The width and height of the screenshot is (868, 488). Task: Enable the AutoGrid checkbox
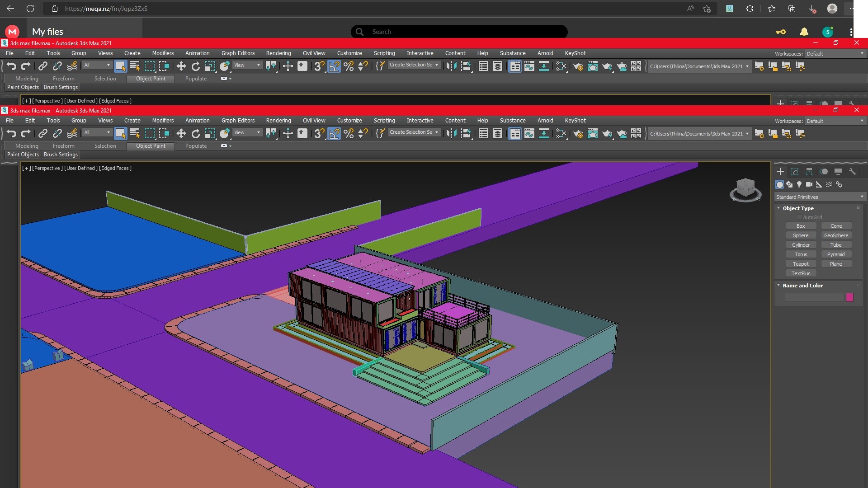799,217
